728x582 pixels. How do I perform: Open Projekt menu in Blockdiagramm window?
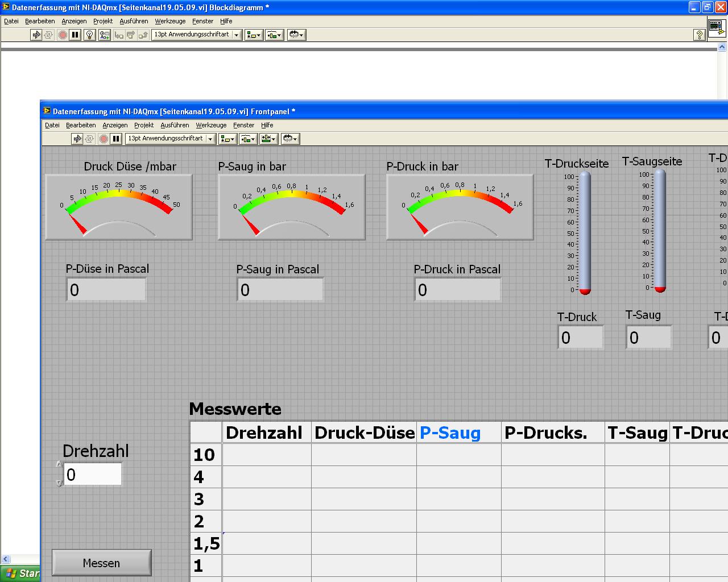coord(103,21)
